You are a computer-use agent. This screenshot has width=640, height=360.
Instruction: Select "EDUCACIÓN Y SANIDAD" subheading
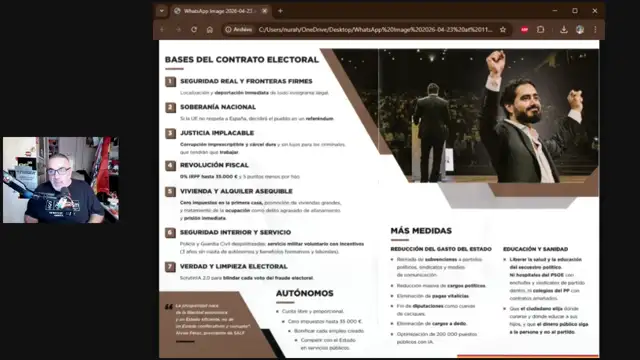pos(536,249)
